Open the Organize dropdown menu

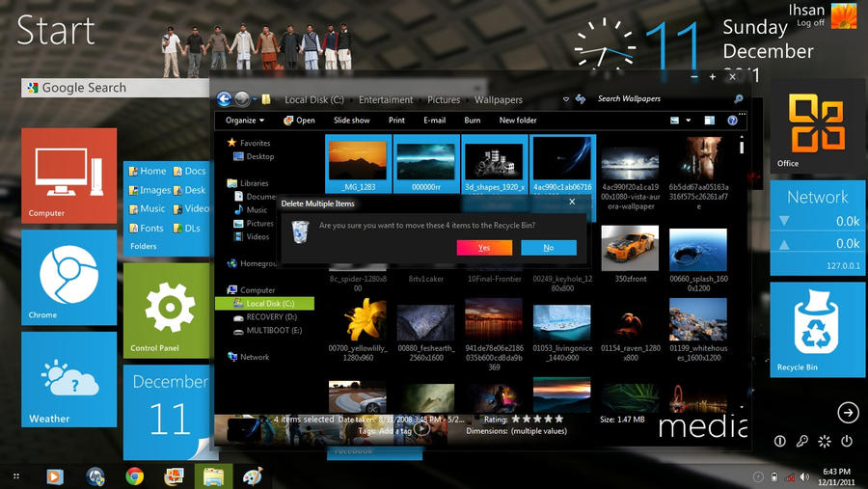point(245,121)
